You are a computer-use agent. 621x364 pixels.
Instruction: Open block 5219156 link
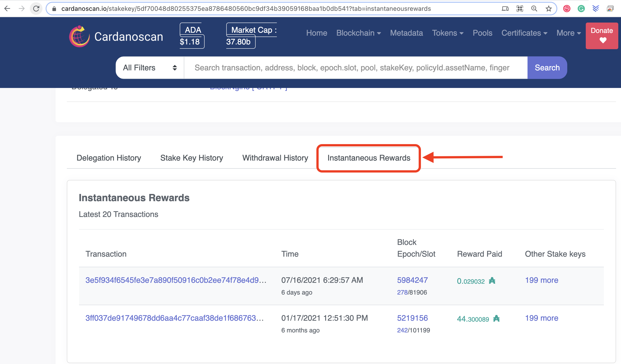click(x=412, y=318)
